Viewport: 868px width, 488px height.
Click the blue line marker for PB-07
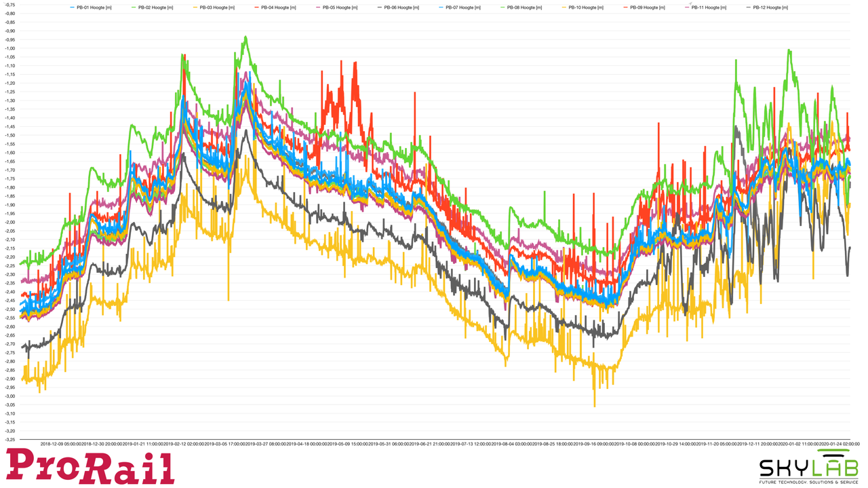[x=440, y=7]
